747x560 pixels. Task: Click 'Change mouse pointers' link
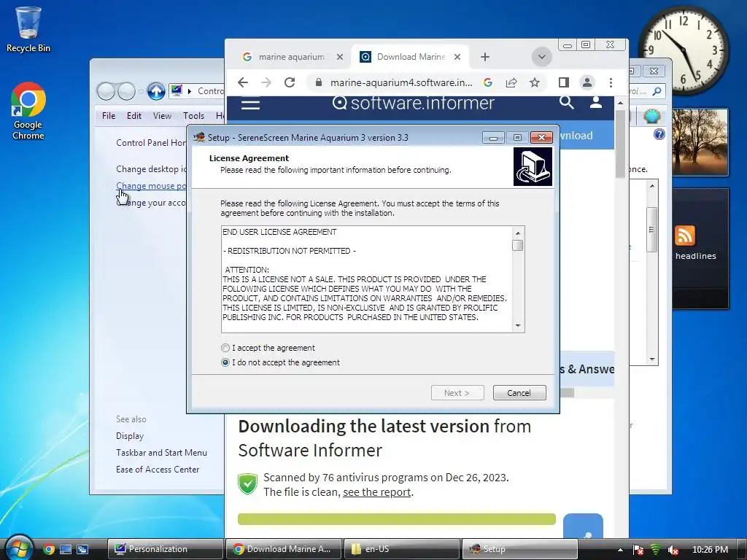point(151,186)
